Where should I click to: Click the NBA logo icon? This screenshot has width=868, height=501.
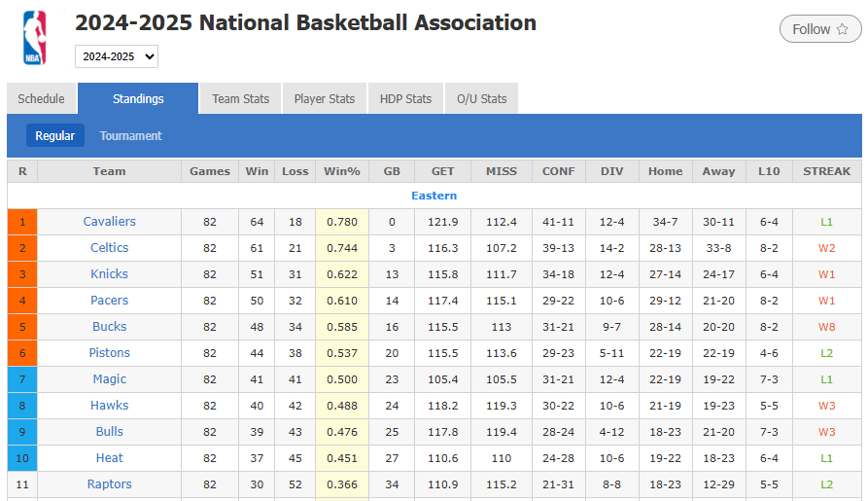tap(35, 38)
